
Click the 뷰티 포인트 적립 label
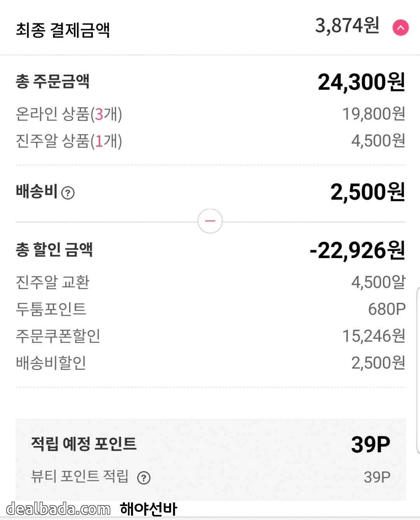pyautogui.click(x=80, y=476)
